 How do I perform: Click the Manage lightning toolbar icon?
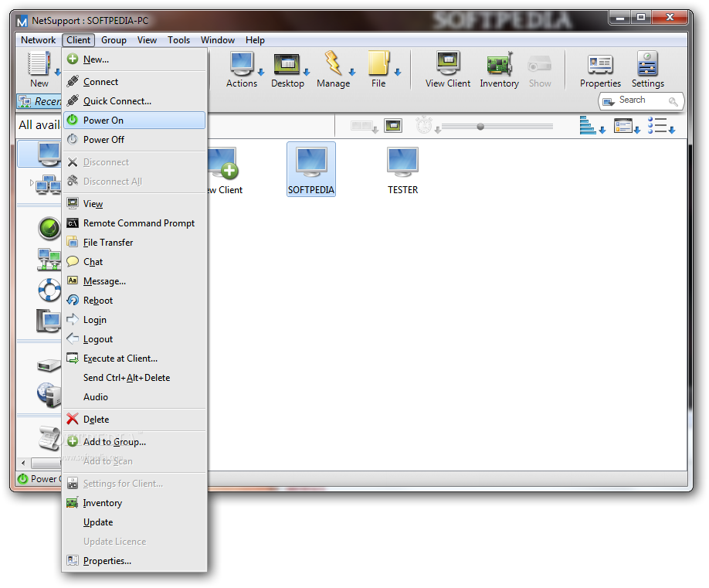click(333, 63)
